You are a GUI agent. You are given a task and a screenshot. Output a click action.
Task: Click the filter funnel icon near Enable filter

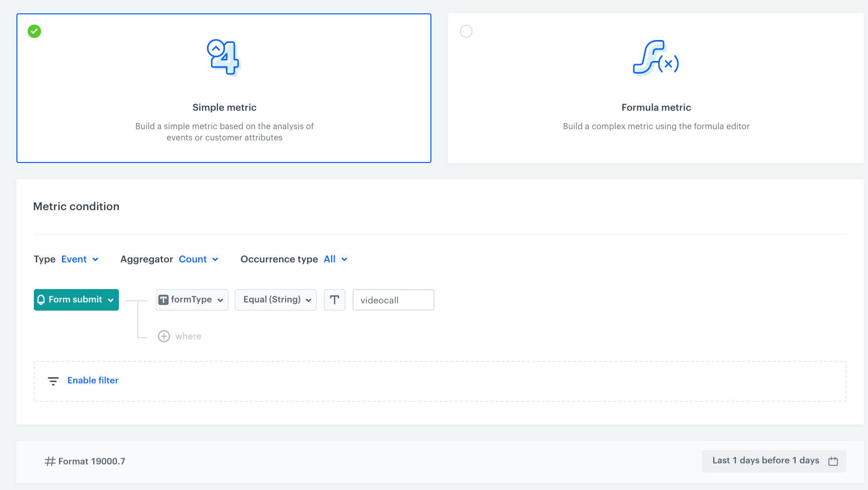click(53, 381)
